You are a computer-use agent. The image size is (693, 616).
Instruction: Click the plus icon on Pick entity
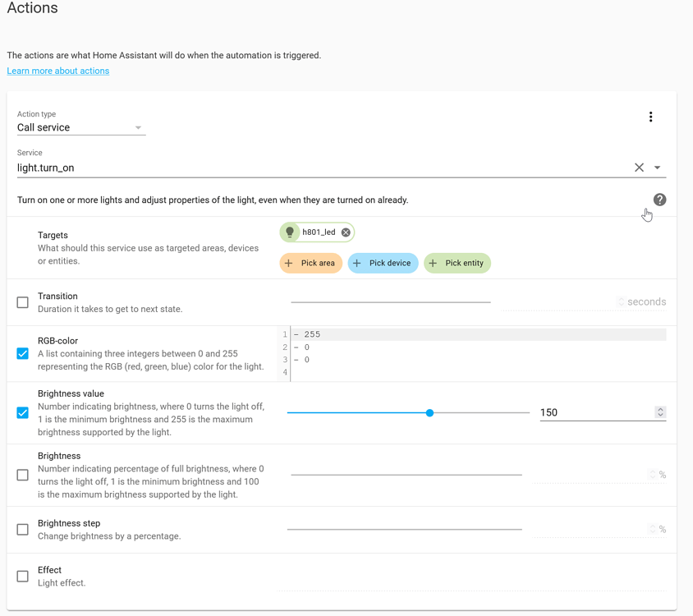(433, 263)
